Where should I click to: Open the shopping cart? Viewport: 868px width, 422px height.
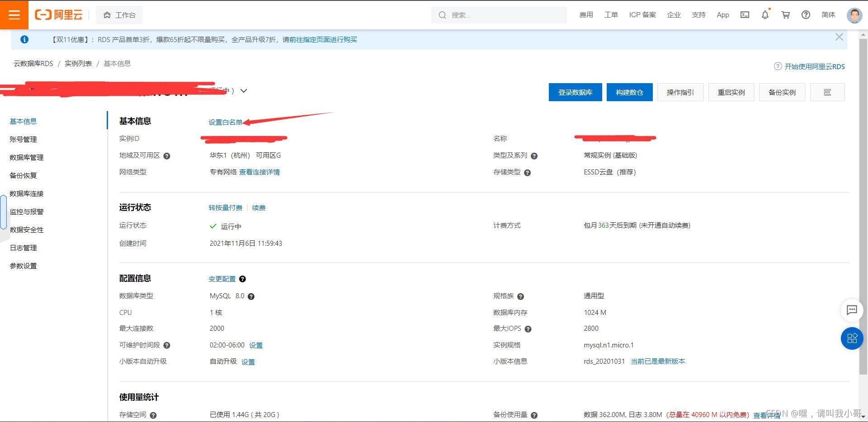click(x=785, y=15)
